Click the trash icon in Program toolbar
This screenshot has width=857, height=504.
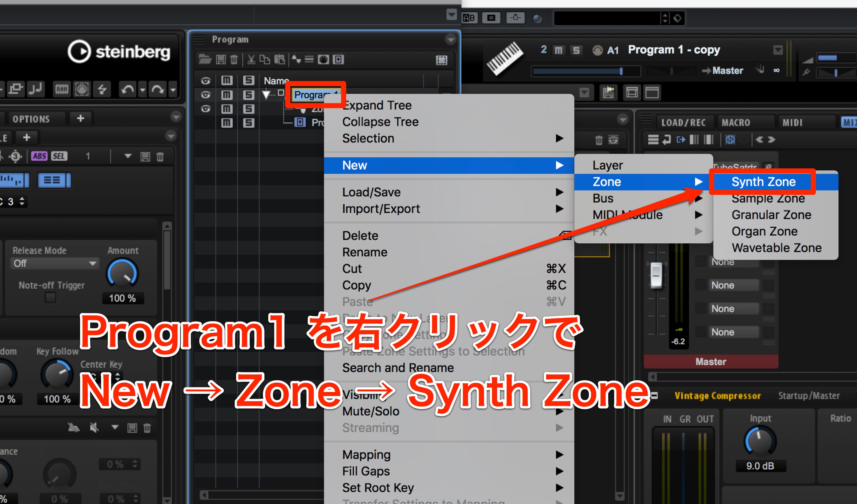coord(234,60)
